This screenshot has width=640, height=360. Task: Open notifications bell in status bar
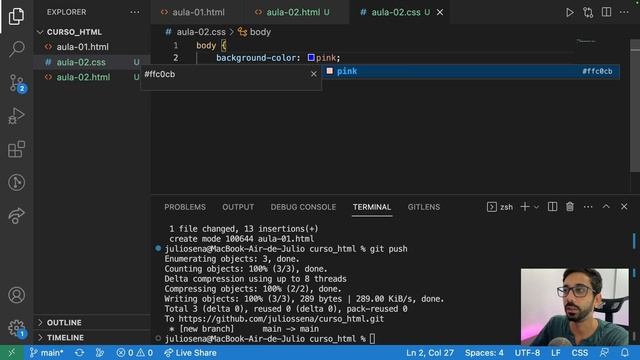coord(625,353)
